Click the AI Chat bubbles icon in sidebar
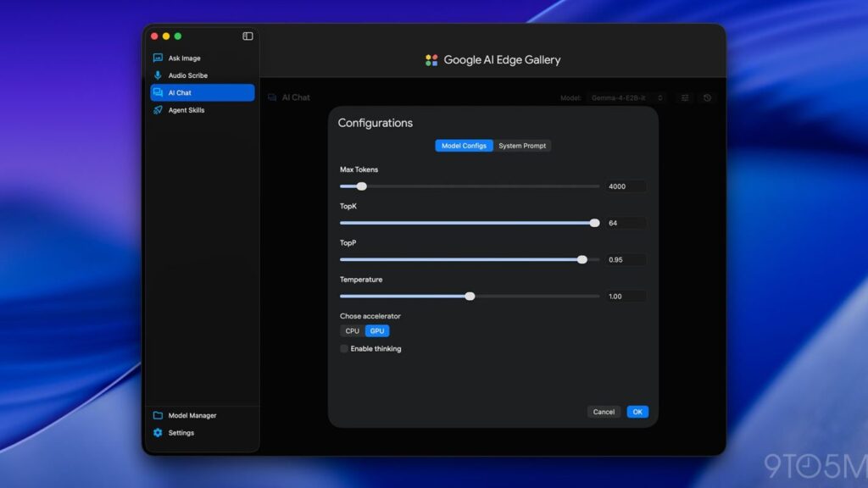Image resolution: width=868 pixels, height=488 pixels. 158,92
